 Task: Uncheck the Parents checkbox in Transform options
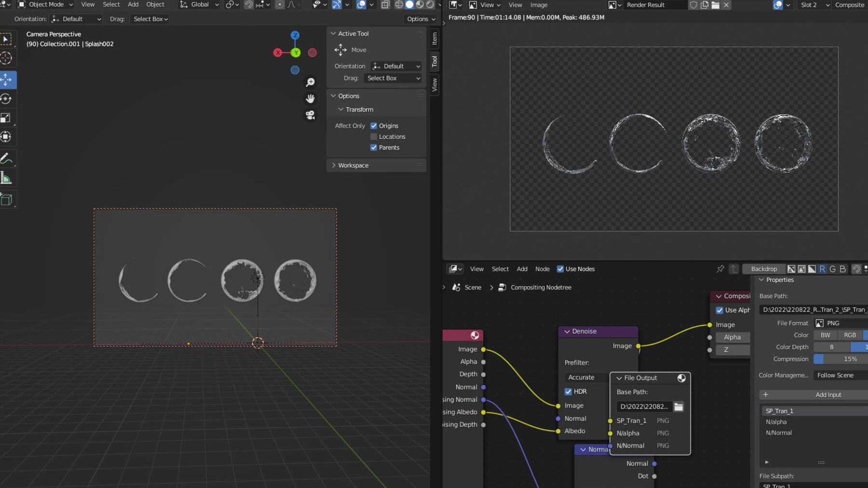coord(374,147)
